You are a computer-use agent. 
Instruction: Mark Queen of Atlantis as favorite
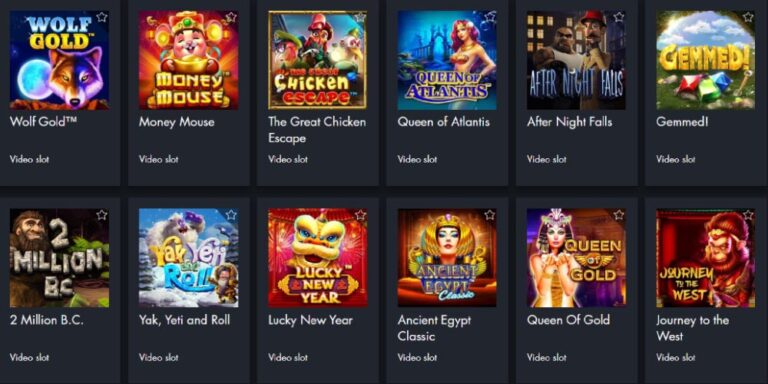click(x=490, y=17)
